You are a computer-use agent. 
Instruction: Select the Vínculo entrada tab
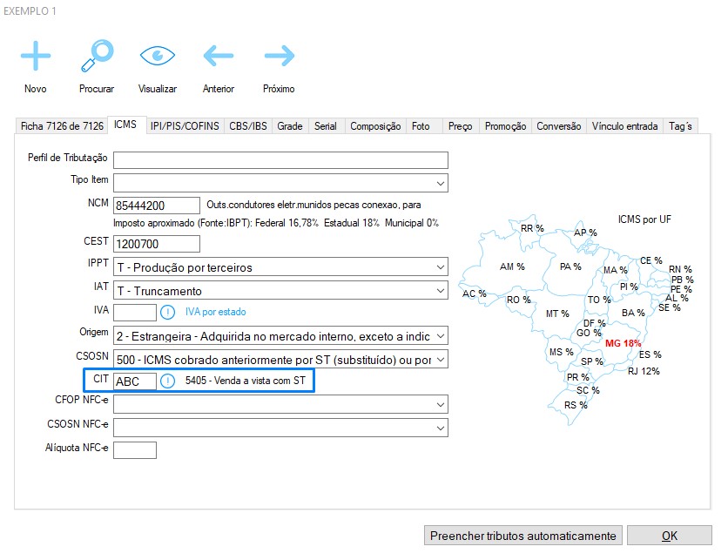click(x=624, y=126)
